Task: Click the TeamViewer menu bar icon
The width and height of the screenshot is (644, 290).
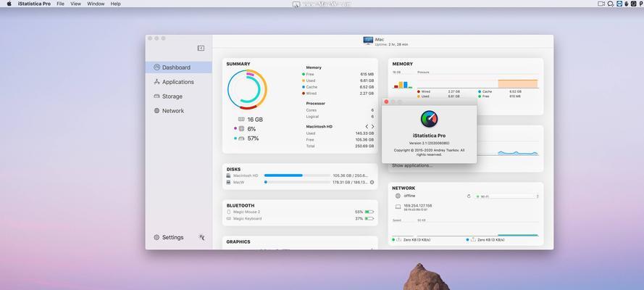Action: (x=619, y=4)
